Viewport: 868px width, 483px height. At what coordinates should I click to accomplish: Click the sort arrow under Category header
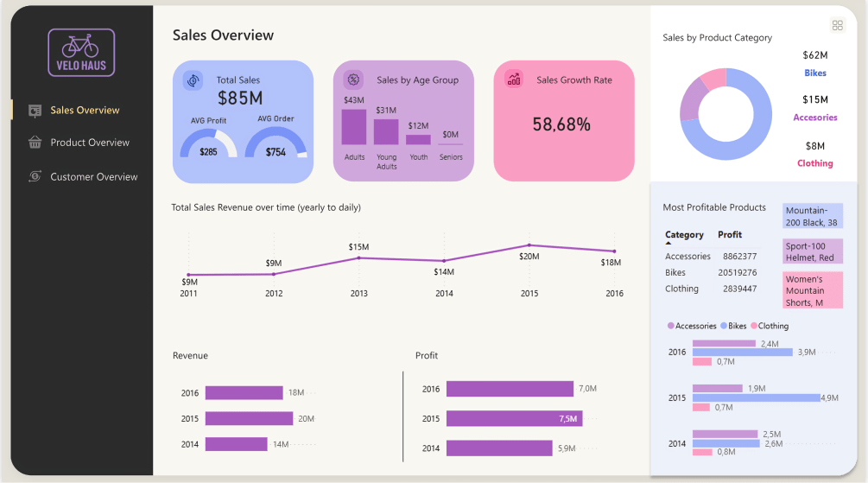click(x=668, y=245)
